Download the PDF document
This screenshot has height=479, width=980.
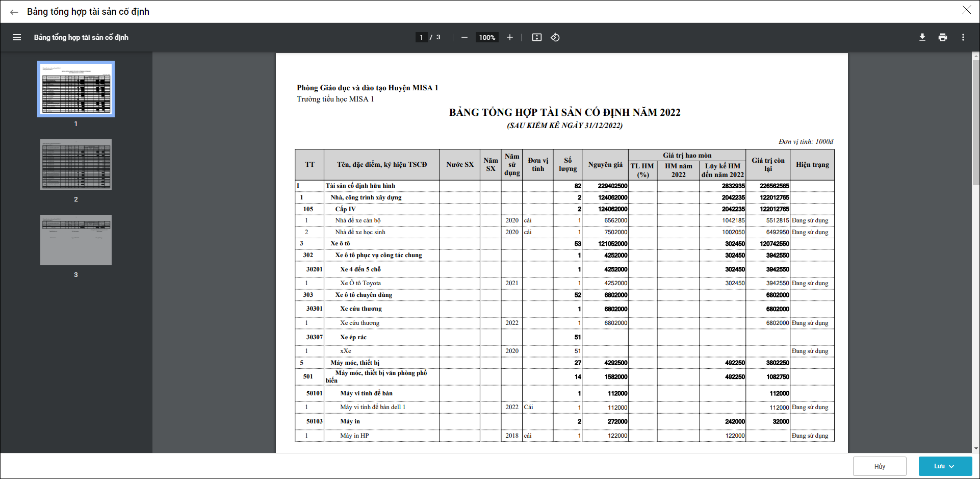(x=922, y=37)
